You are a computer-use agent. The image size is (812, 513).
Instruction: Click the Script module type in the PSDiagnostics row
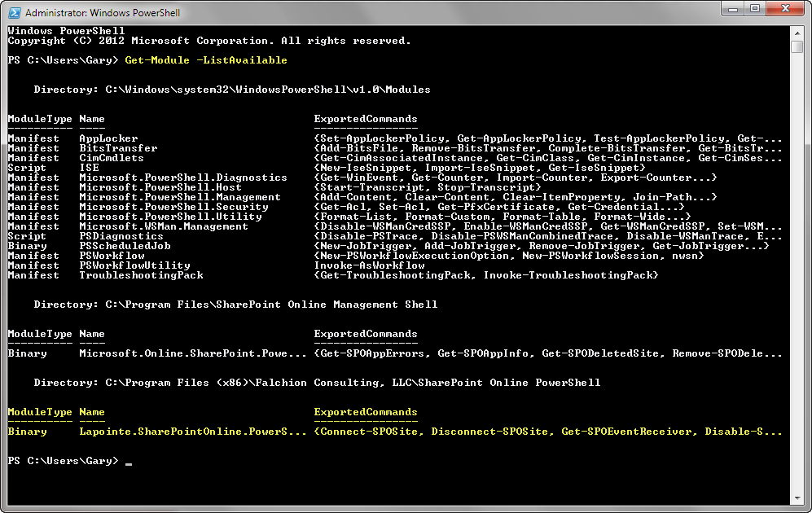click(27, 236)
